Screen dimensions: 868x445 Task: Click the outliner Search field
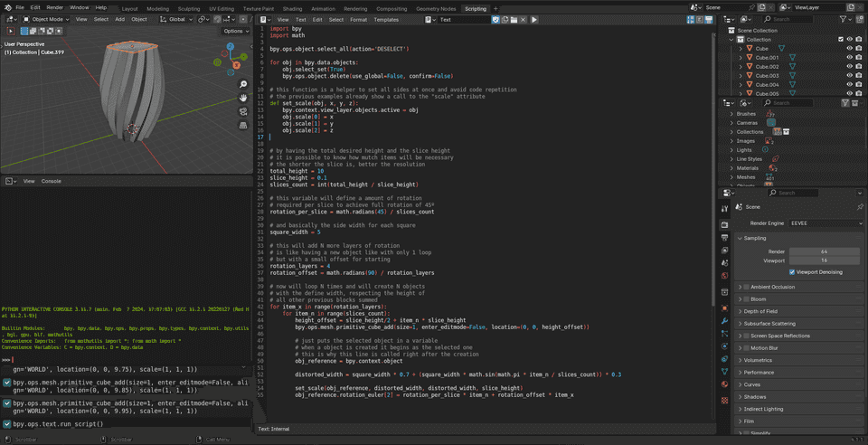790,19
